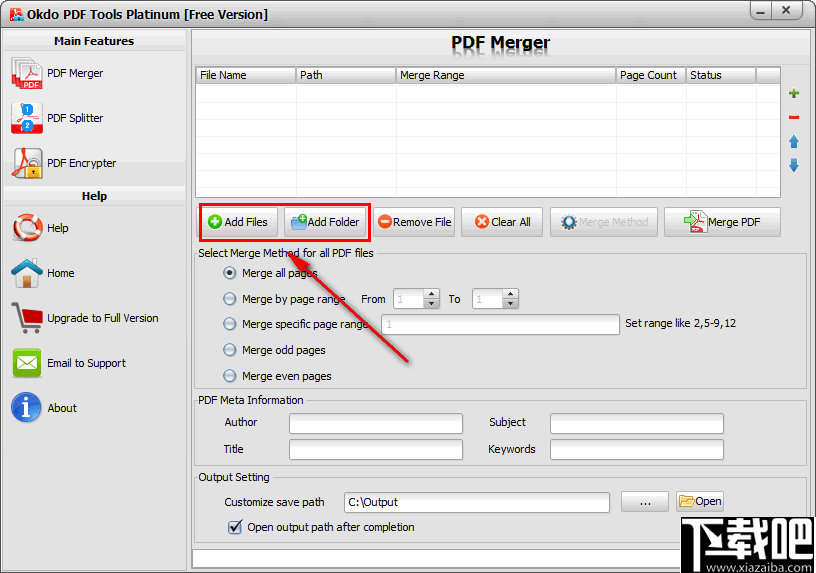The width and height of the screenshot is (816, 573).
Task: Click the Keywords input field
Action: (637, 449)
